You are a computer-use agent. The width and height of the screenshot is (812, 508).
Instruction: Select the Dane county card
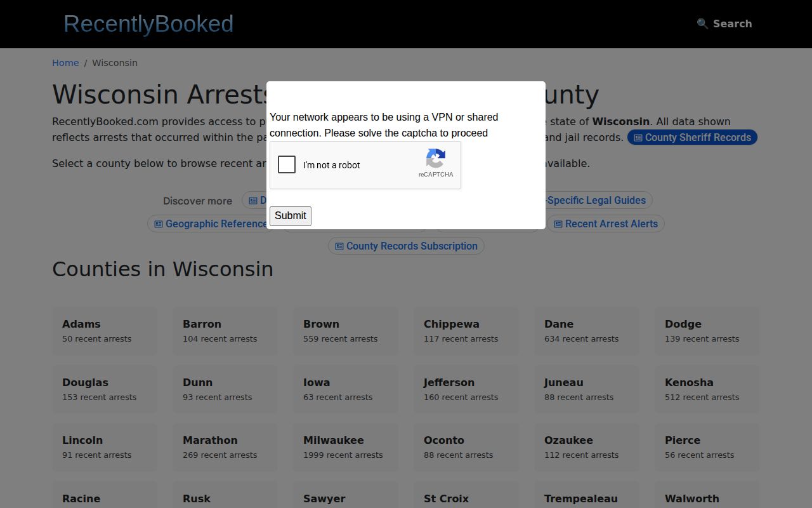[x=587, y=331]
